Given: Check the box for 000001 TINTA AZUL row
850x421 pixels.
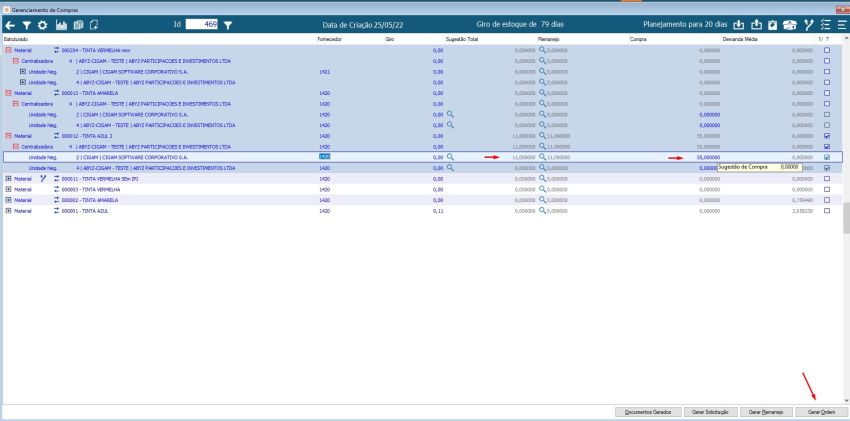Looking at the screenshot, I should coord(827,211).
